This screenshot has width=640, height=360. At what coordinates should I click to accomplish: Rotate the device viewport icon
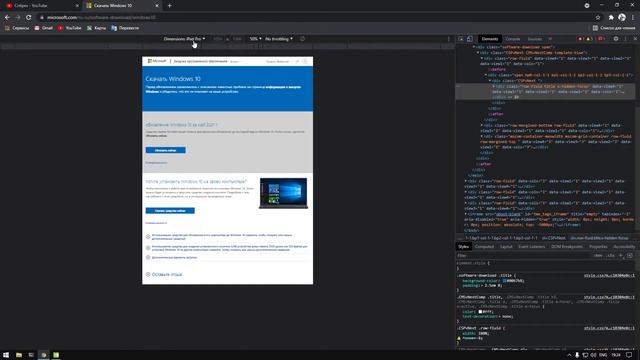click(302, 39)
